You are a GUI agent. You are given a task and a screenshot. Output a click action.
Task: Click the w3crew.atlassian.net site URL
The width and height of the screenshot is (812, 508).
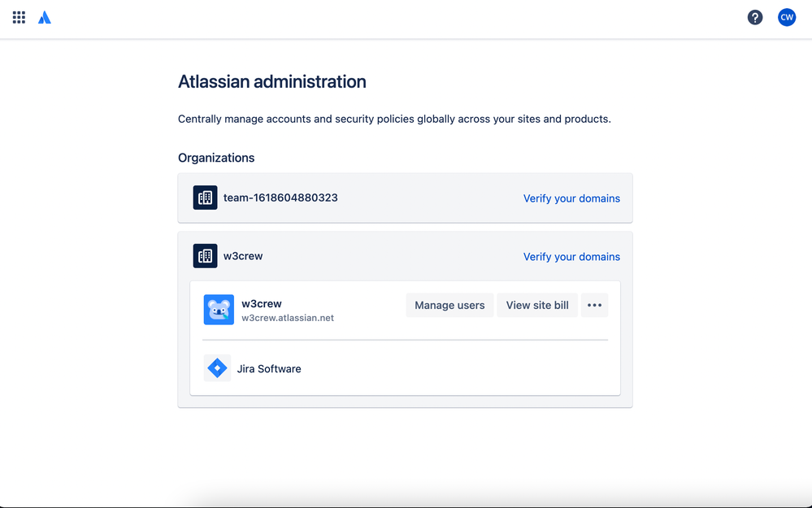click(x=288, y=318)
